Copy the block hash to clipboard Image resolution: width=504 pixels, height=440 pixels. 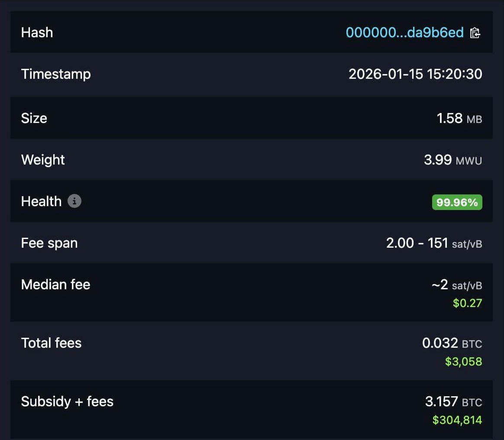point(475,33)
